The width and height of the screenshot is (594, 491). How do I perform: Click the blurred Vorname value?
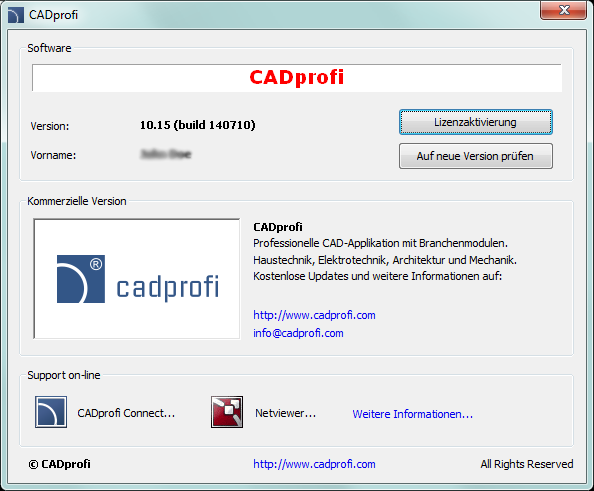coord(166,154)
